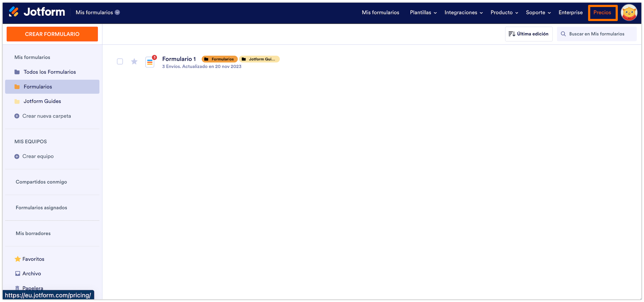This screenshot has height=302, width=644.
Task: Click the Jotform logo icon
Action: click(x=14, y=12)
